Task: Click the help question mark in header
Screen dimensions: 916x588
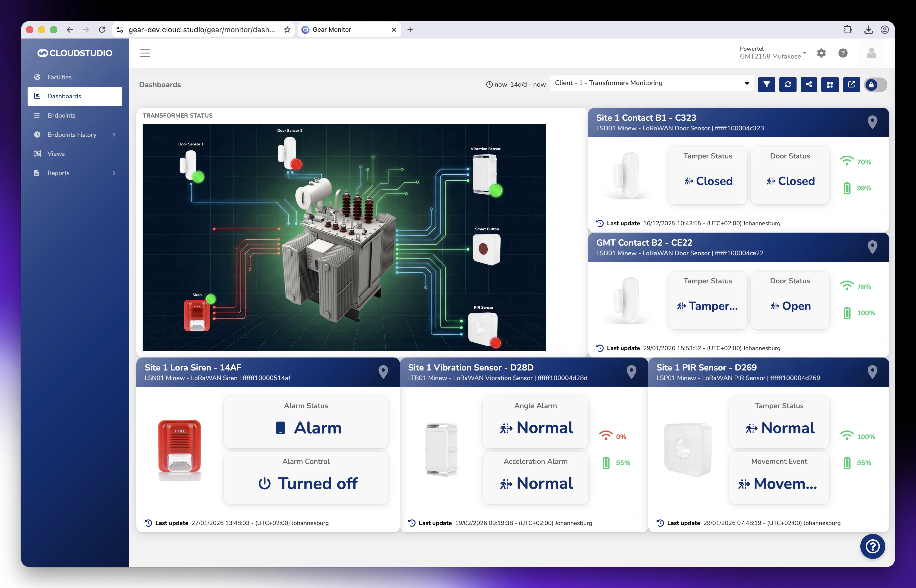Action: (843, 53)
